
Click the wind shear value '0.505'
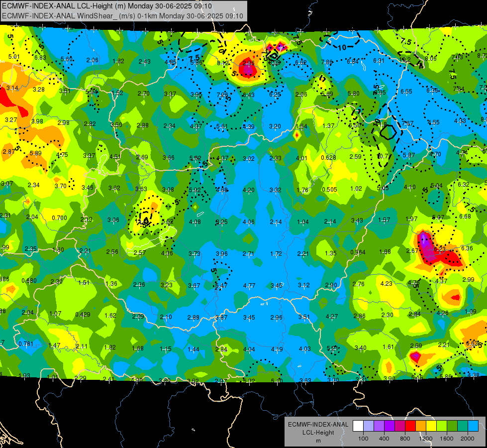(x=329, y=190)
